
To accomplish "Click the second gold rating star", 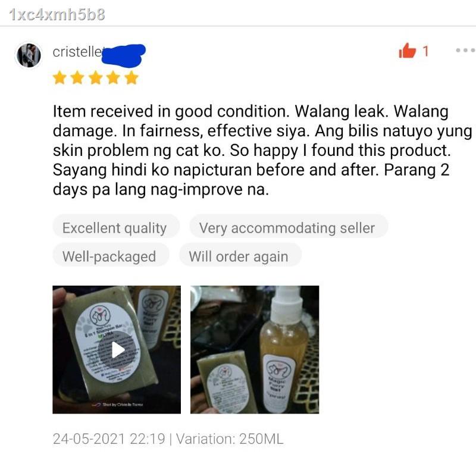I will (77, 78).
